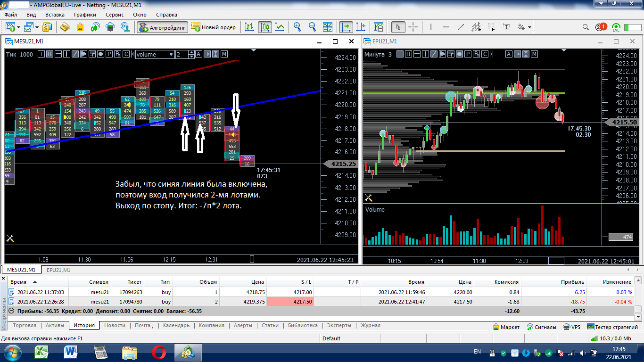Image resolution: width=644 pixels, height=362 pixels.
Task: Open the chart templates toolbar icon
Action: coord(378,27)
